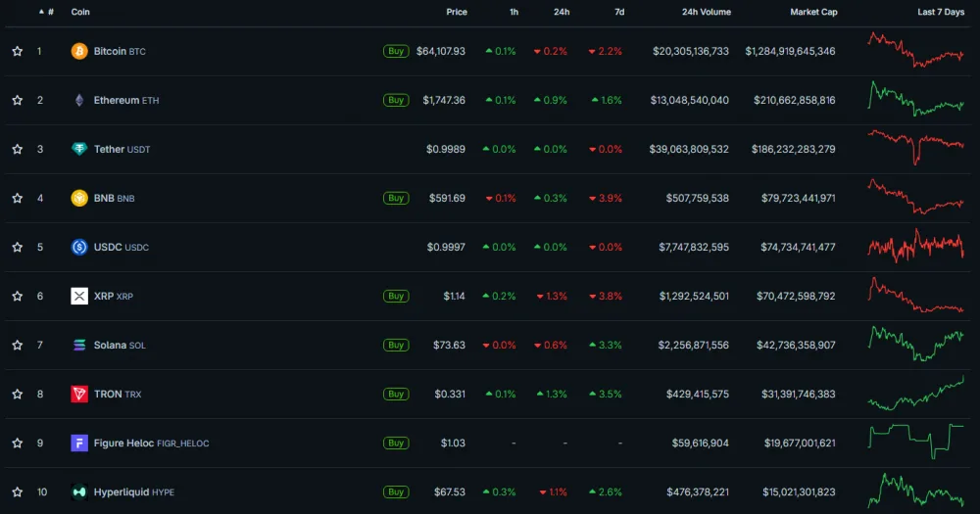
Task: Click the Solana coin logo
Action: (79, 345)
